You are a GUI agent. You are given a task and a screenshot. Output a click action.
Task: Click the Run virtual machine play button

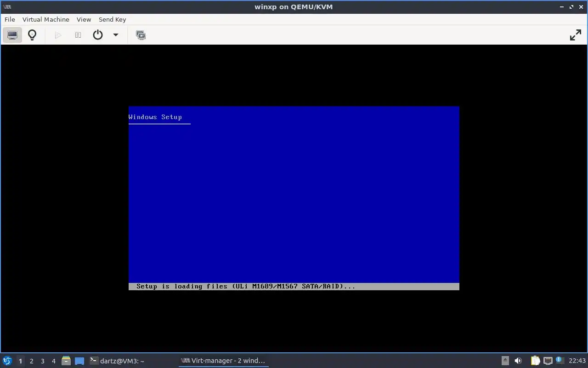58,35
